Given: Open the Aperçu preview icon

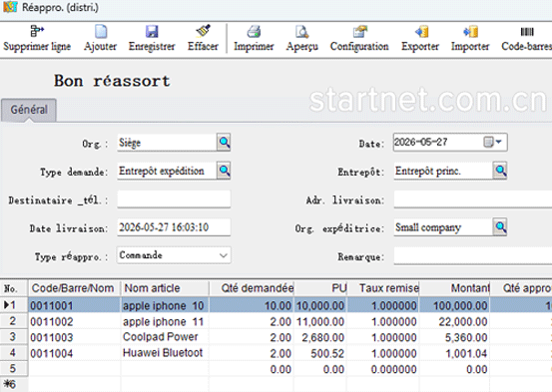Looking at the screenshot, I should point(301,31).
